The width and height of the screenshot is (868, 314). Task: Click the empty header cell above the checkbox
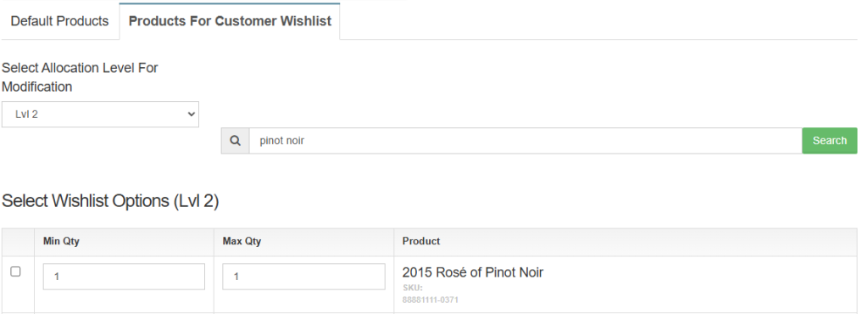coord(18,242)
